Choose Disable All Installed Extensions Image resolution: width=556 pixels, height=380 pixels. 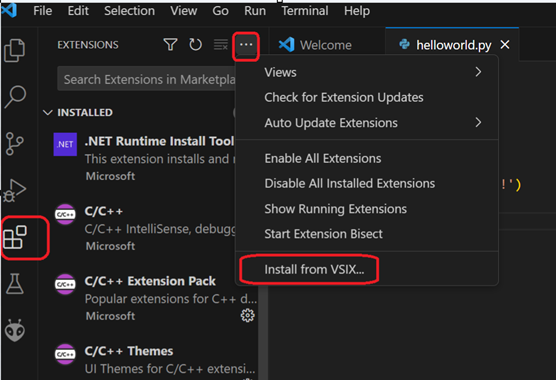[x=367, y=183]
